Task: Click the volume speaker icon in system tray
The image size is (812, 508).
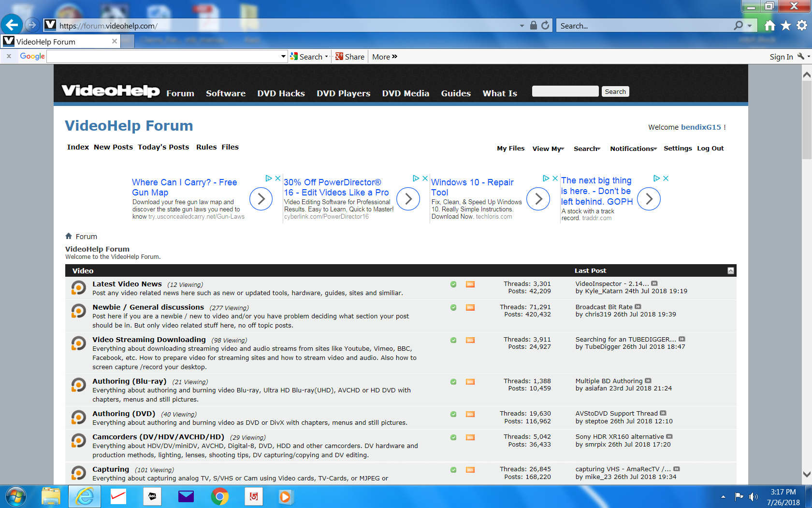Action: (x=754, y=497)
